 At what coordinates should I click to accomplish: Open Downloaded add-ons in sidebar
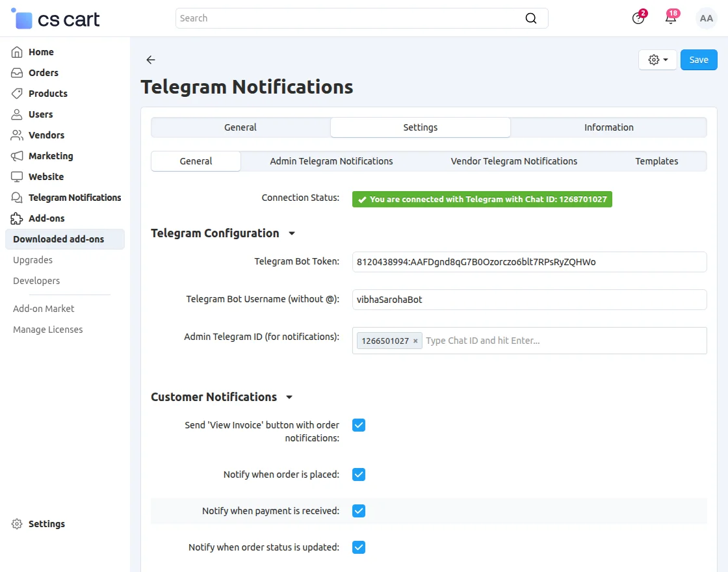65,239
